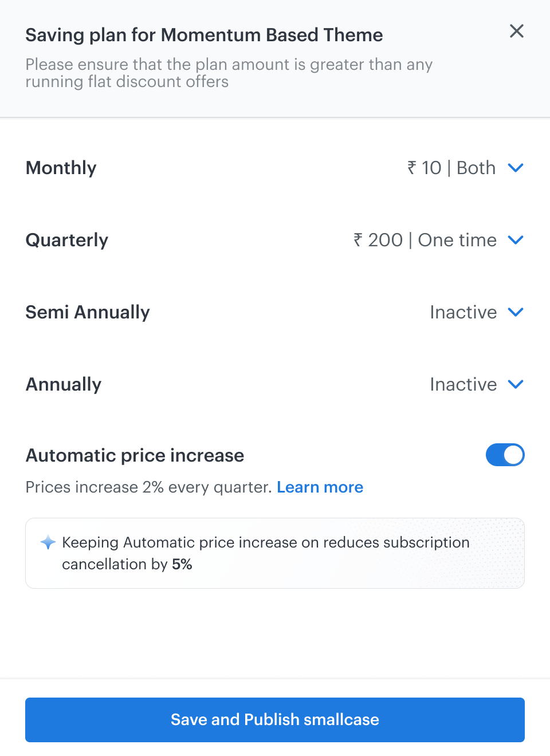Click the Annually plan label
The height and width of the screenshot is (756, 550).
point(64,384)
